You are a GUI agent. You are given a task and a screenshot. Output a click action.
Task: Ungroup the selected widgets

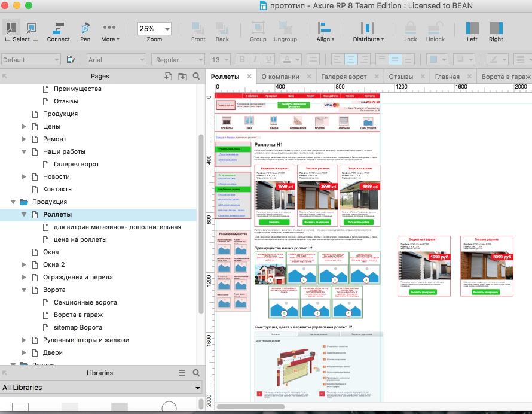(x=285, y=32)
